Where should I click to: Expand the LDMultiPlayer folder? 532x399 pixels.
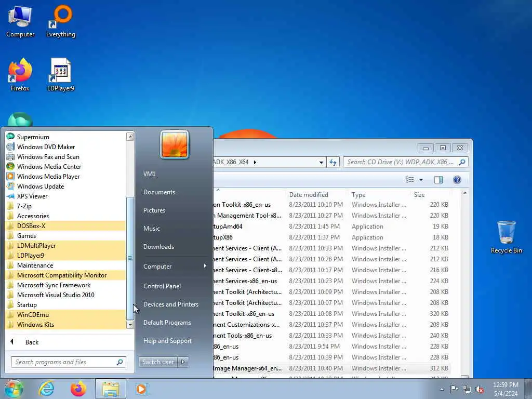point(65,245)
